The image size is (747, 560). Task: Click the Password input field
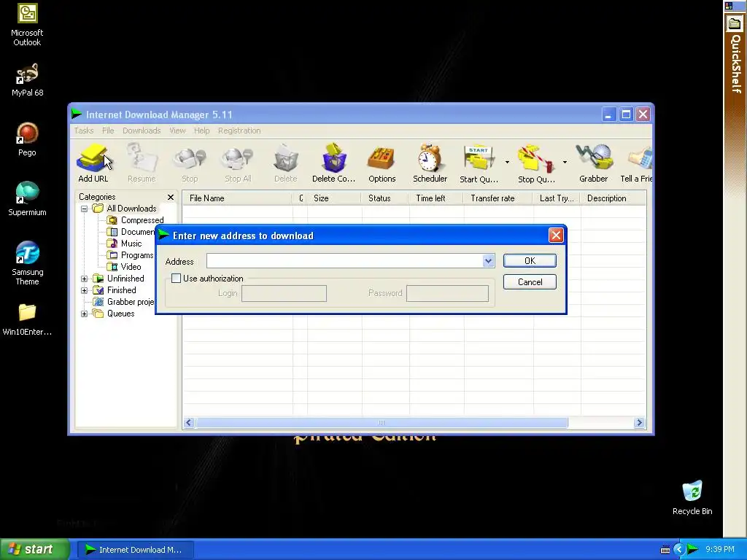pos(447,293)
